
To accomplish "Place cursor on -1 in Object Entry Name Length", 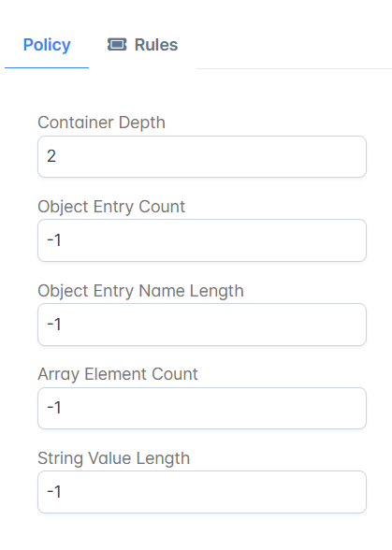I will (x=54, y=324).
